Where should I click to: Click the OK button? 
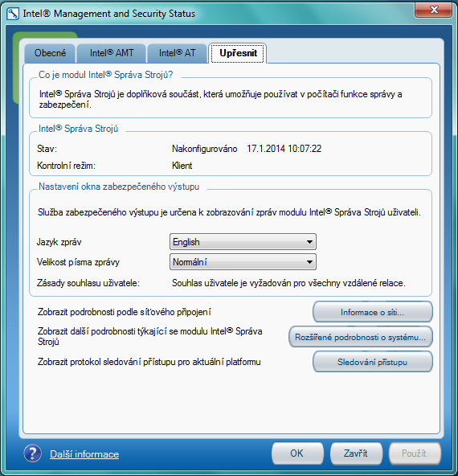pyautogui.click(x=297, y=453)
